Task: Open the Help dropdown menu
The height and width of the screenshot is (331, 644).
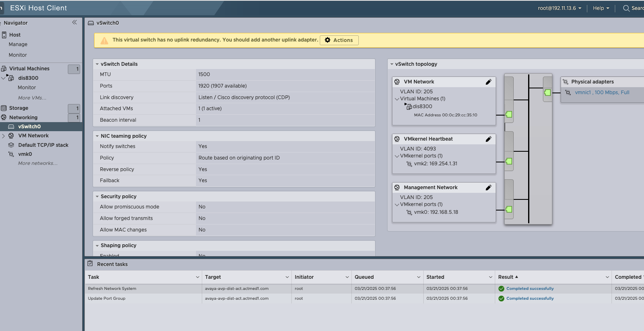Action: click(601, 8)
